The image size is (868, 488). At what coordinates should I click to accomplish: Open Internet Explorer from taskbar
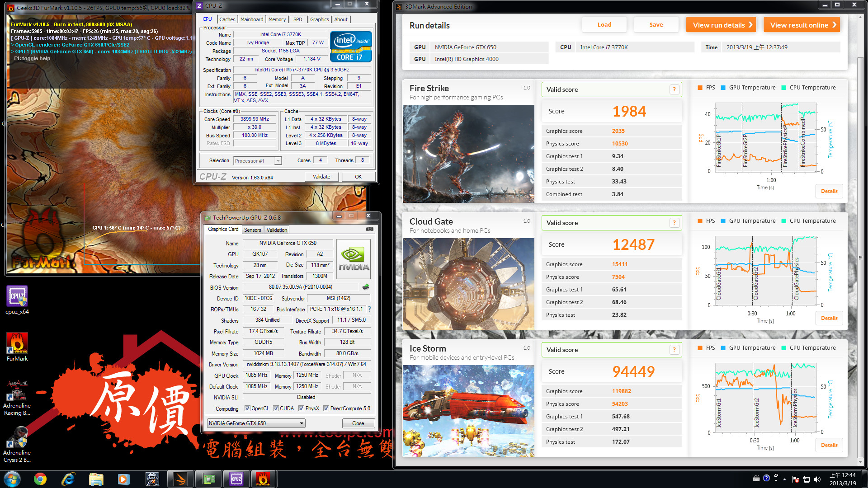tap(68, 479)
